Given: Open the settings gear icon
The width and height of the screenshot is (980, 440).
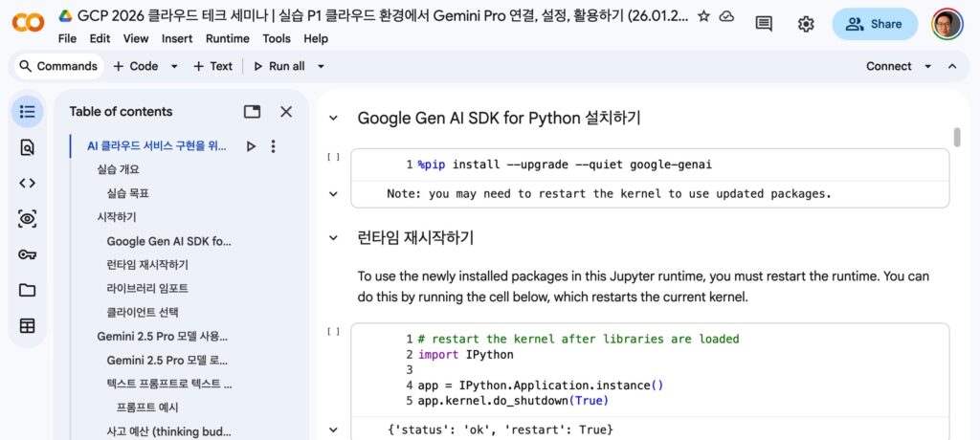Looking at the screenshot, I should pyautogui.click(x=806, y=24).
